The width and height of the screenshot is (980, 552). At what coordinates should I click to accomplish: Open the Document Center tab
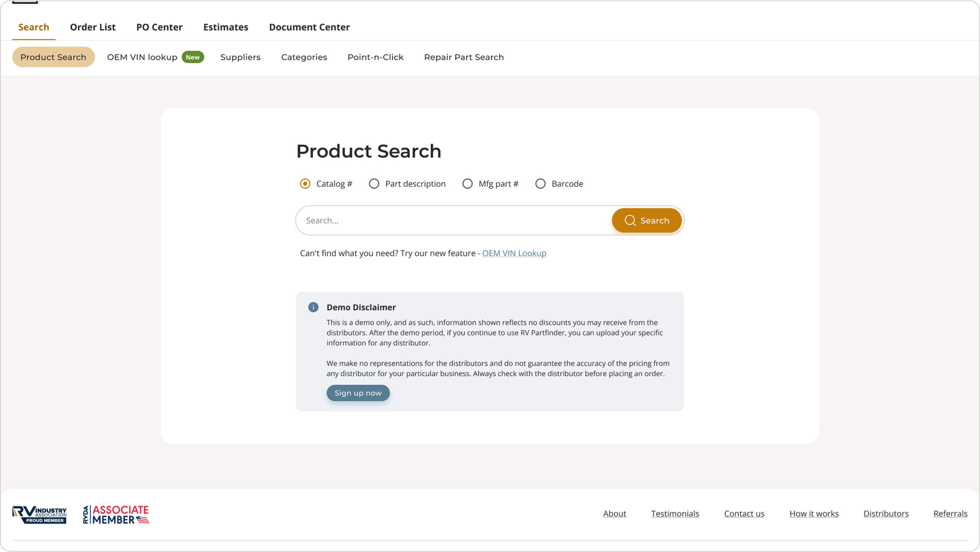tap(309, 27)
